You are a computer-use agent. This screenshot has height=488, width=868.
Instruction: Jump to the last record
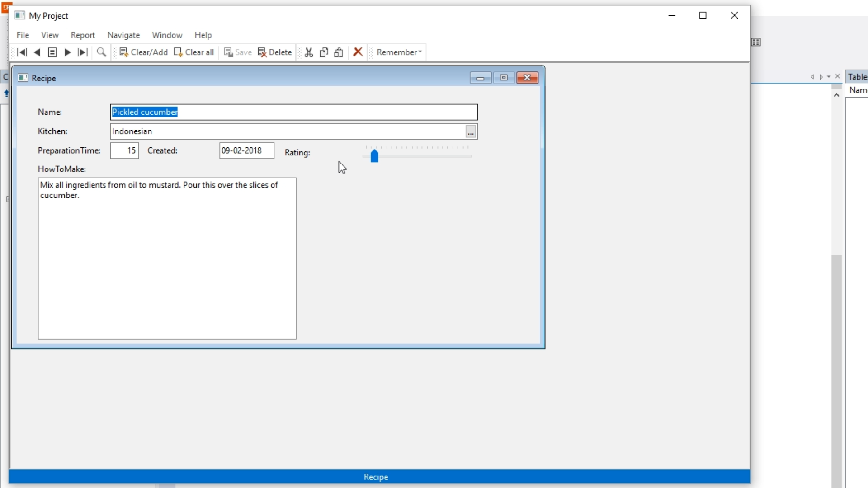click(x=83, y=52)
